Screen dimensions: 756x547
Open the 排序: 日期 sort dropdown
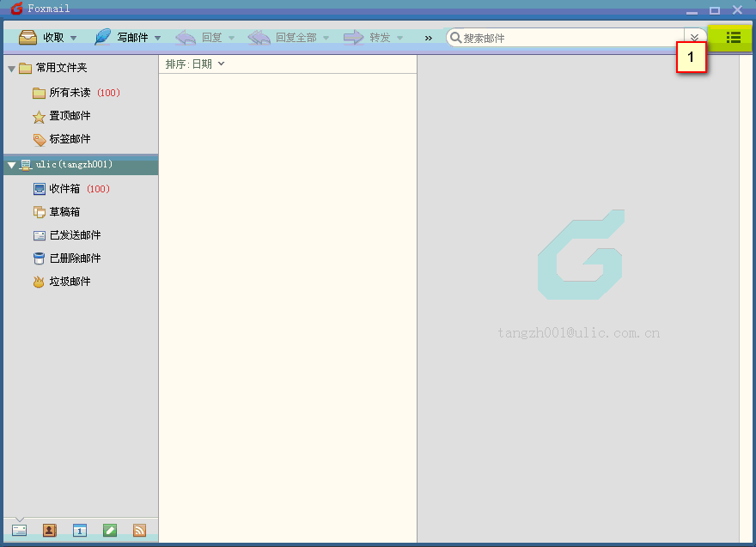pyautogui.click(x=195, y=64)
